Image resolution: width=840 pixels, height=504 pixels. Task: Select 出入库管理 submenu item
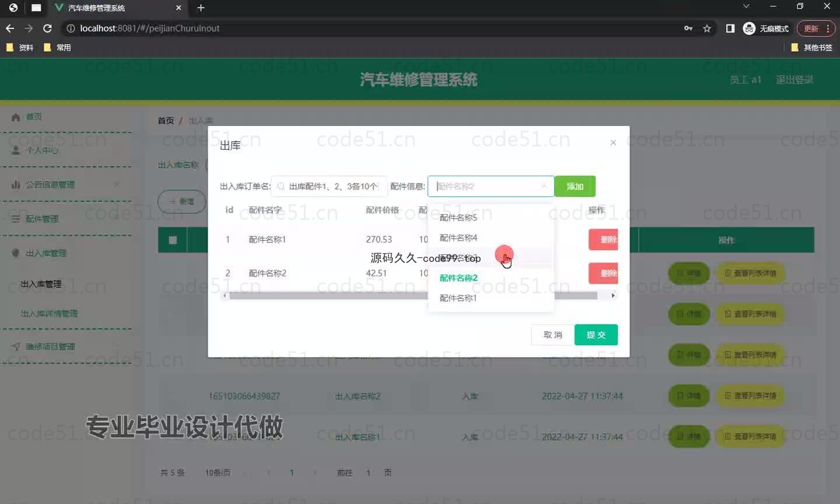coord(41,284)
